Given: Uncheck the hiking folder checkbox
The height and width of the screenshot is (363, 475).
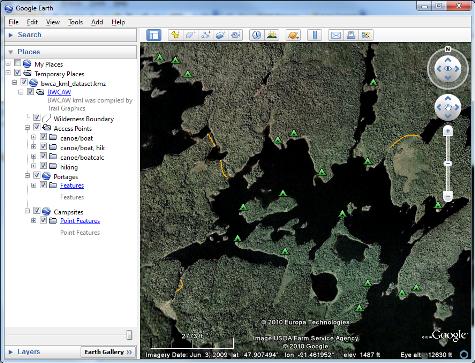Looking at the screenshot, I should pyautogui.click(x=43, y=166).
